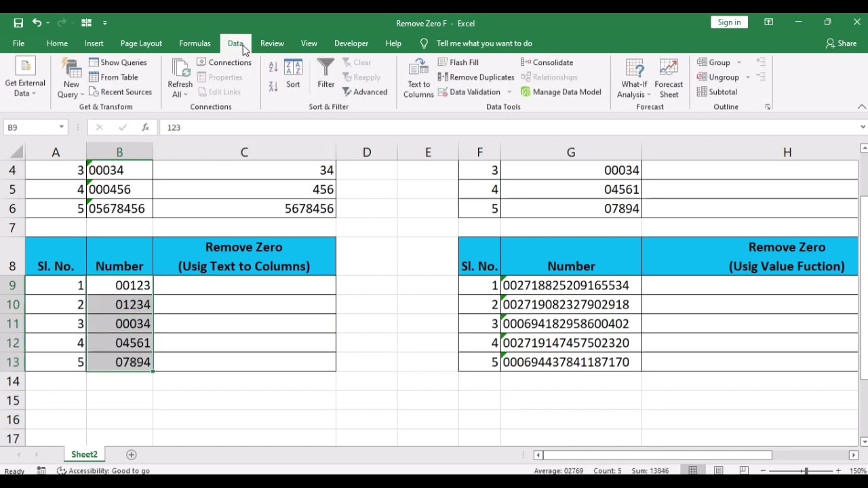868x488 pixels.
Task: Select cell with 00123
Action: (119, 285)
